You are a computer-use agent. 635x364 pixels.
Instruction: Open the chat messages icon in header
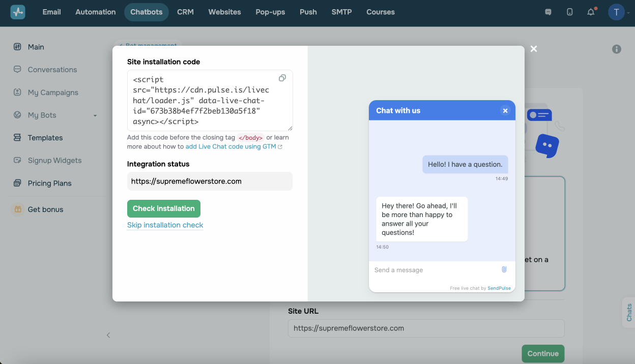pyautogui.click(x=548, y=12)
